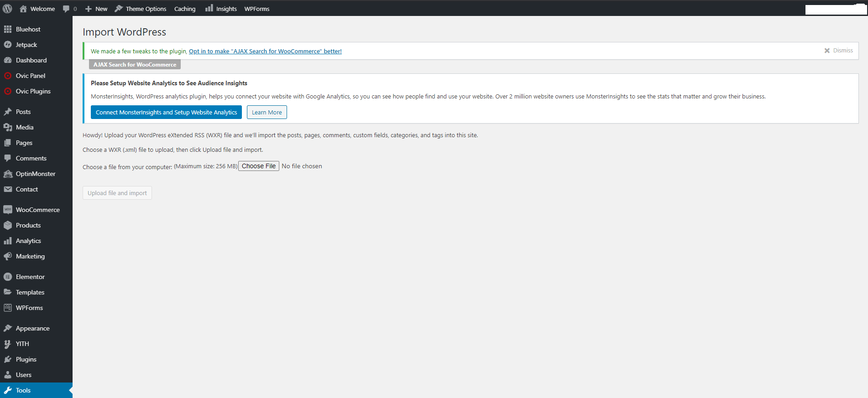This screenshot has width=868, height=398.
Task: Click the Ovic Plugins red icon
Action: [8, 91]
